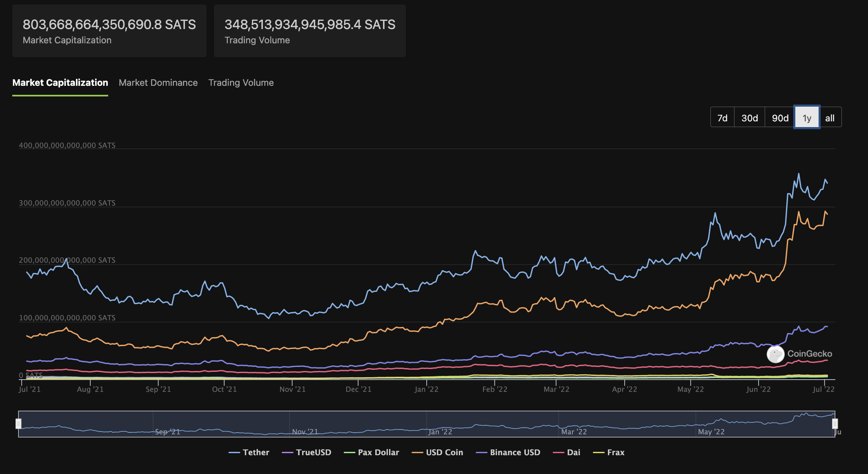Image resolution: width=868 pixels, height=474 pixels.
Task: Click the Dec '21 x-axis label
Action: 358,389
